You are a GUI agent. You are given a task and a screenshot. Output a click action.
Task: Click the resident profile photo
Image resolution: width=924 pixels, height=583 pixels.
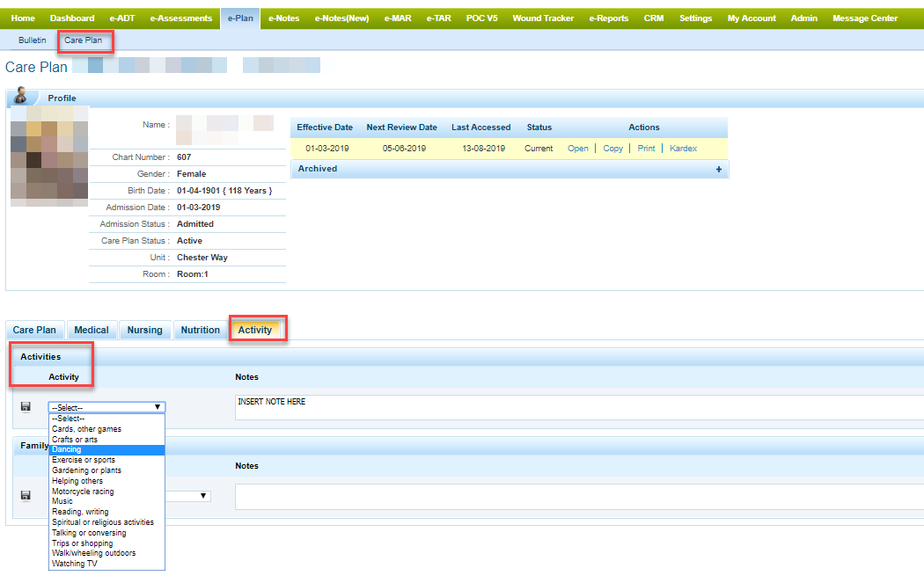point(49,157)
